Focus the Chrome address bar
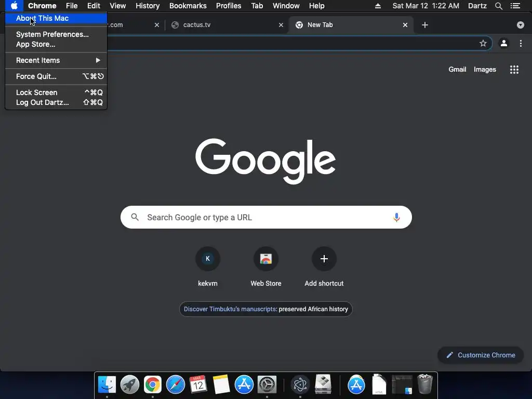 click(x=292, y=43)
